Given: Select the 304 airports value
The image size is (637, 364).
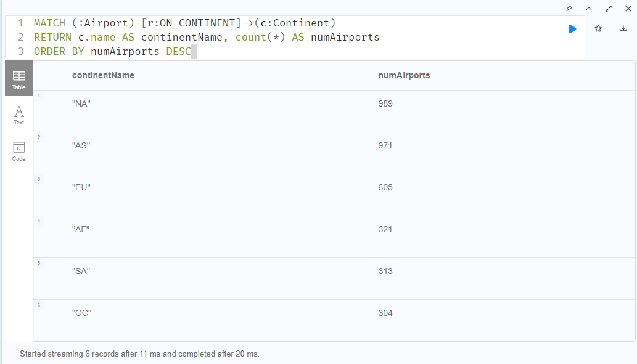Looking at the screenshot, I should [385, 313].
